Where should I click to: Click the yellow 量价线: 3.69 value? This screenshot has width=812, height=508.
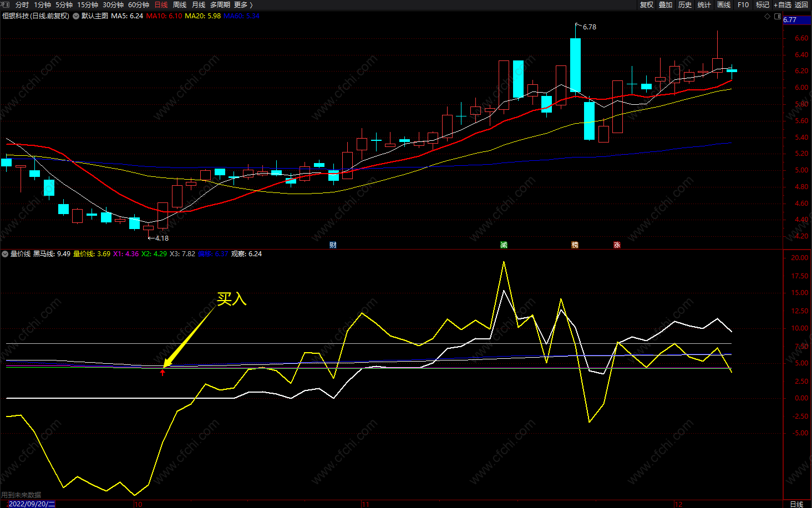pos(92,254)
